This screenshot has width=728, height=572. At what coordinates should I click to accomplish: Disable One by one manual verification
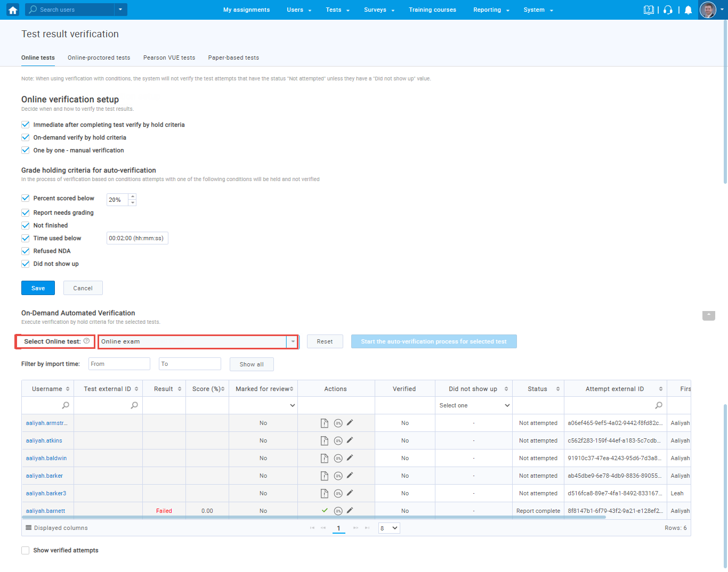point(25,150)
